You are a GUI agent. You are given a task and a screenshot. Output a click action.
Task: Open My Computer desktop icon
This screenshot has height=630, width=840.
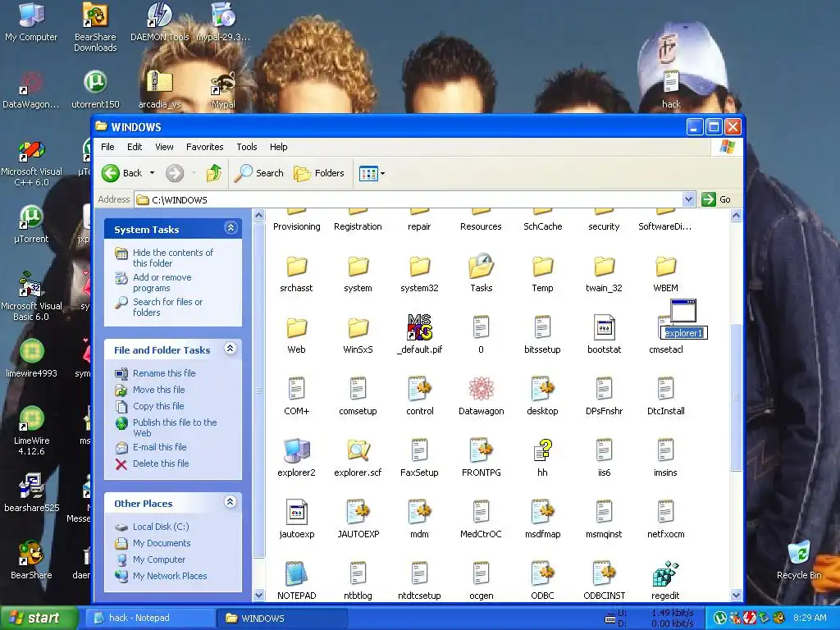31,21
